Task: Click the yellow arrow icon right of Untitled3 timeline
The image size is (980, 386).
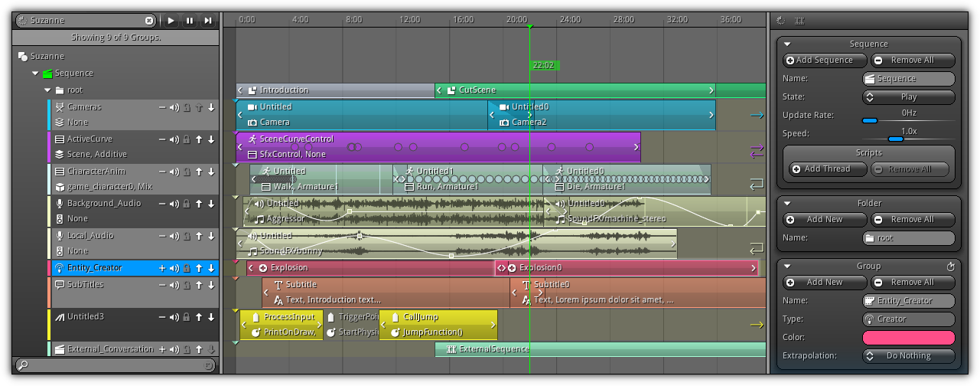Action: click(757, 325)
